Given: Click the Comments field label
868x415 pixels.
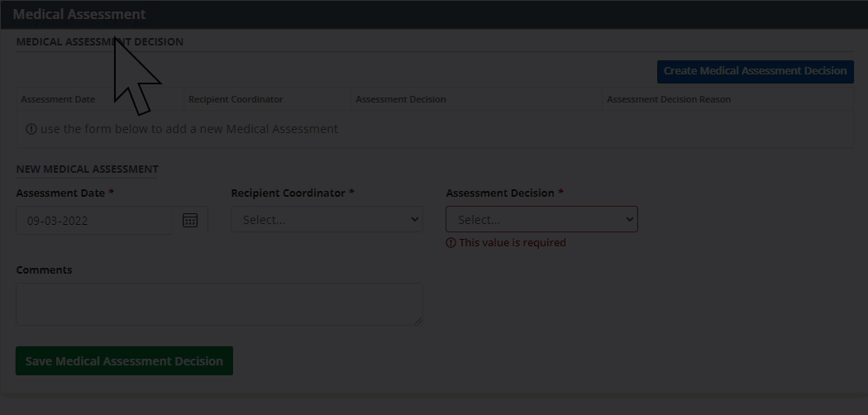Looking at the screenshot, I should click(44, 270).
